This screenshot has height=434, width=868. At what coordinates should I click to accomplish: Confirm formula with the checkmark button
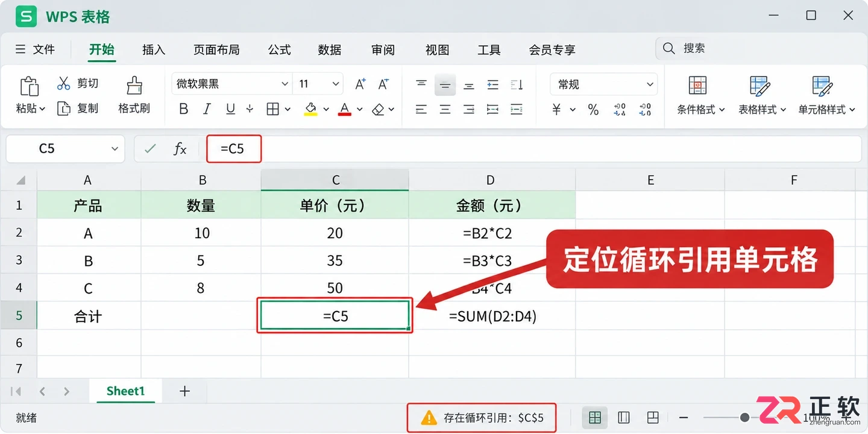(x=150, y=149)
